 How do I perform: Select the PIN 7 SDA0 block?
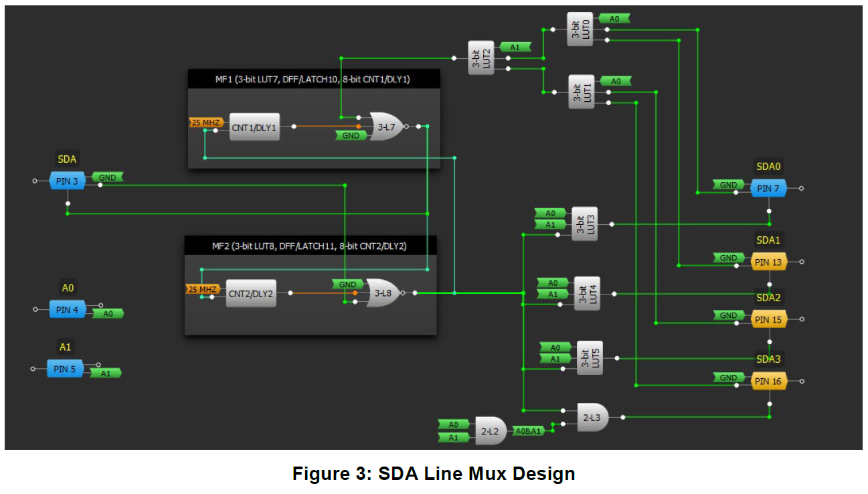click(768, 189)
